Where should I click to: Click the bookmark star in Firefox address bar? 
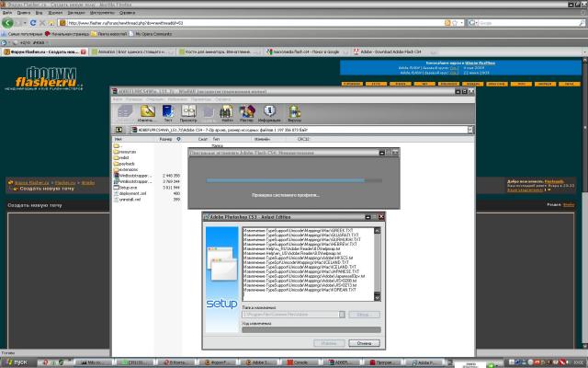click(455, 23)
